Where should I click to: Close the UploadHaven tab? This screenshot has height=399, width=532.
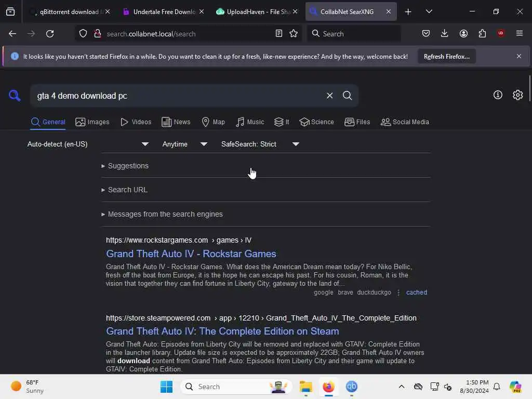(x=295, y=11)
